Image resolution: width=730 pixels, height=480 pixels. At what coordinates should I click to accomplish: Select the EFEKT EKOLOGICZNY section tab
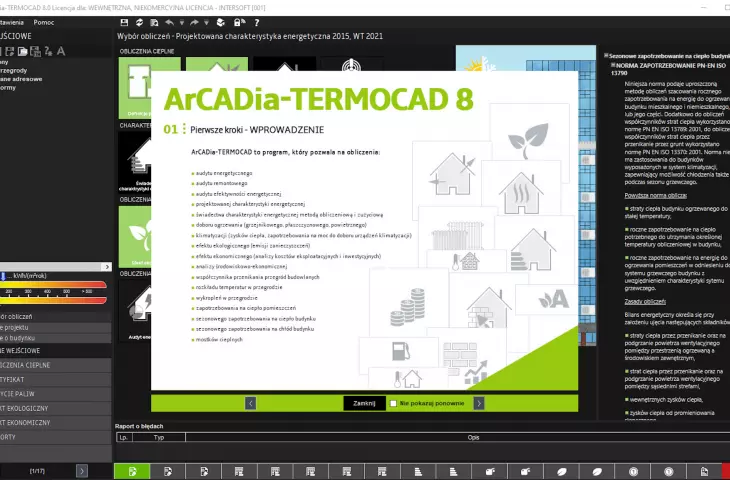pos(55,408)
